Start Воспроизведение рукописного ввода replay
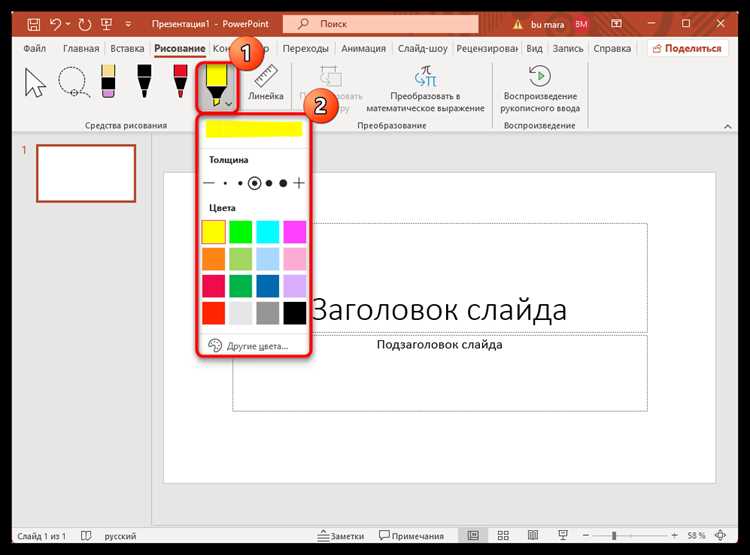This screenshot has height=555, width=750. tap(540, 89)
